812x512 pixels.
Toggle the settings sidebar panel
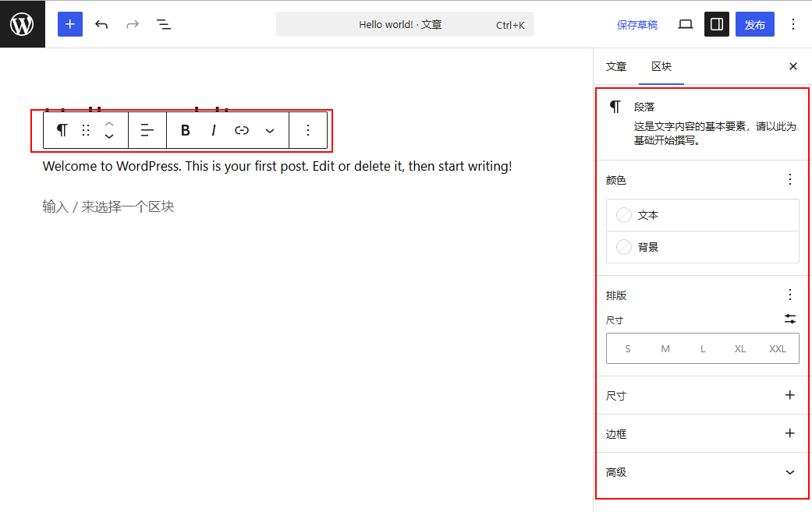click(717, 24)
